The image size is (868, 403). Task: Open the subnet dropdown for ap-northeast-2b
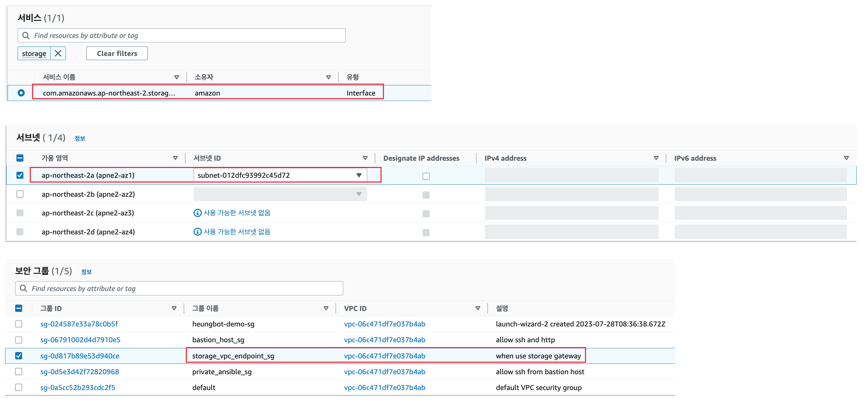pos(358,194)
